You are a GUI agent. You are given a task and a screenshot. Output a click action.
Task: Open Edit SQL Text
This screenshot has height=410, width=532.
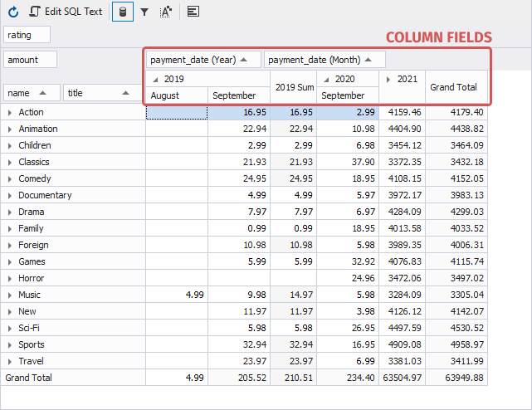(66, 12)
